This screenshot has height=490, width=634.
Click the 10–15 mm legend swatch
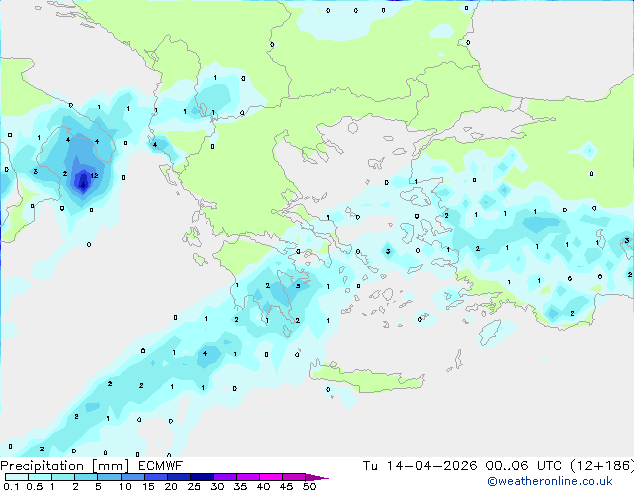pyautogui.click(x=132, y=477)
